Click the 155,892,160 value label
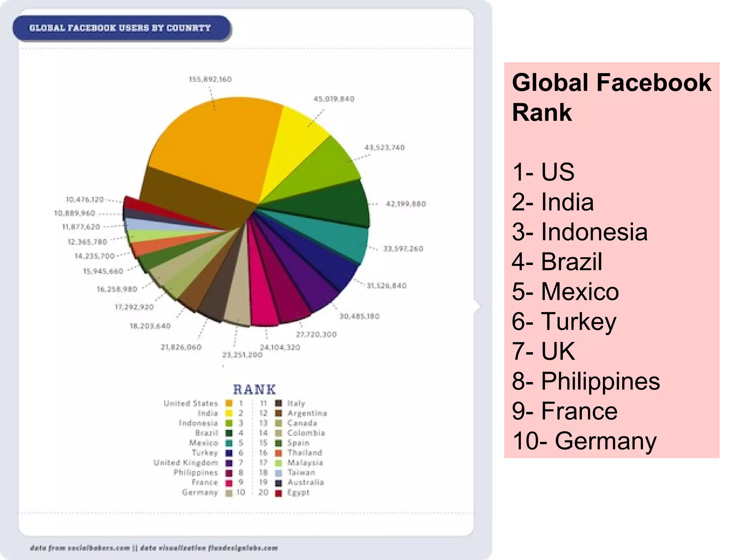747x560 pixels. [210, 79]
